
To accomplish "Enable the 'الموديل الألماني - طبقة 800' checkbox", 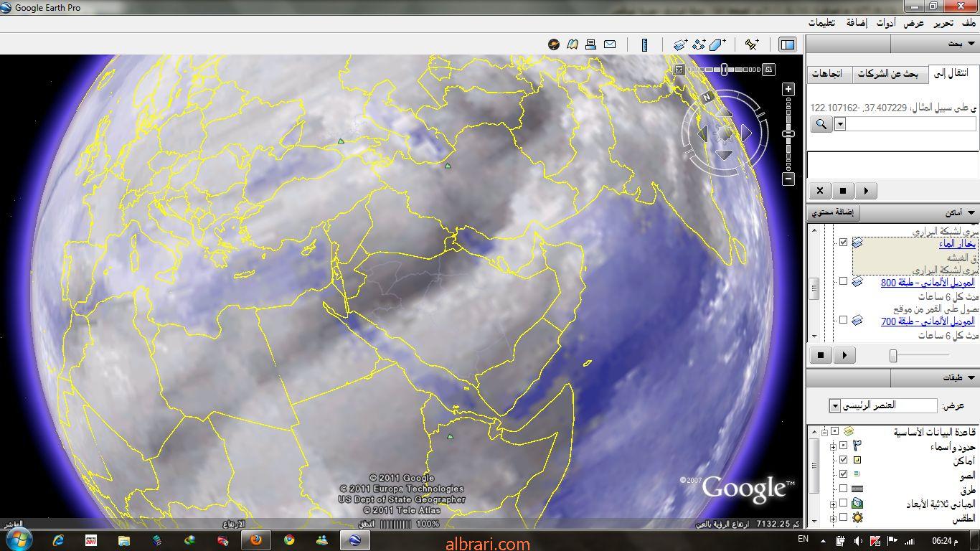I will coord(844,281).
